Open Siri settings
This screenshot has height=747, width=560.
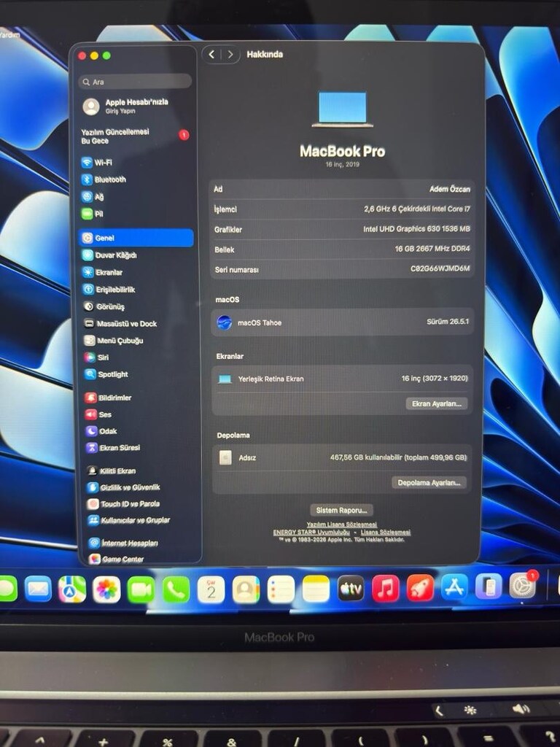pyautogui.click(x=97, y=357)
